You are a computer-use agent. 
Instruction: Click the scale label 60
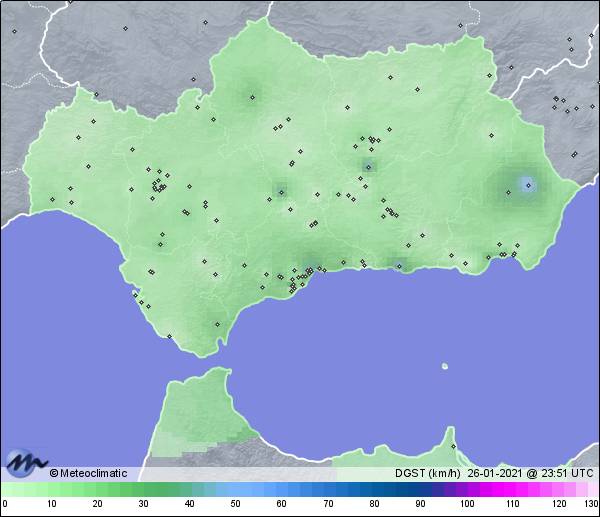(282, 504)
